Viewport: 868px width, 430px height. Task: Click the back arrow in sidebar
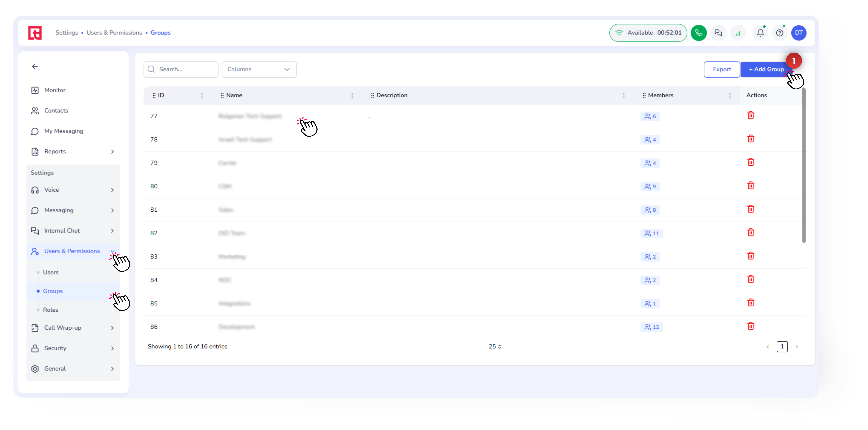tap(35, 66)
